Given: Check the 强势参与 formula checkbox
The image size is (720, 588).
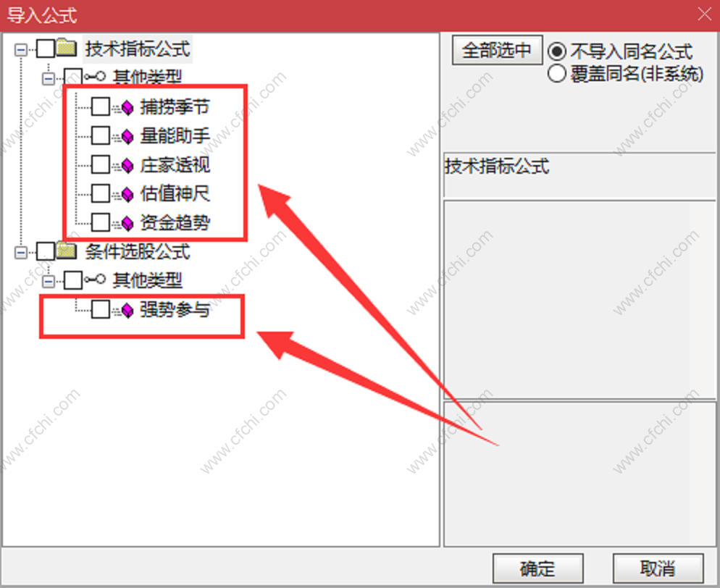Looking at the screenshot, I should [101, 309].
